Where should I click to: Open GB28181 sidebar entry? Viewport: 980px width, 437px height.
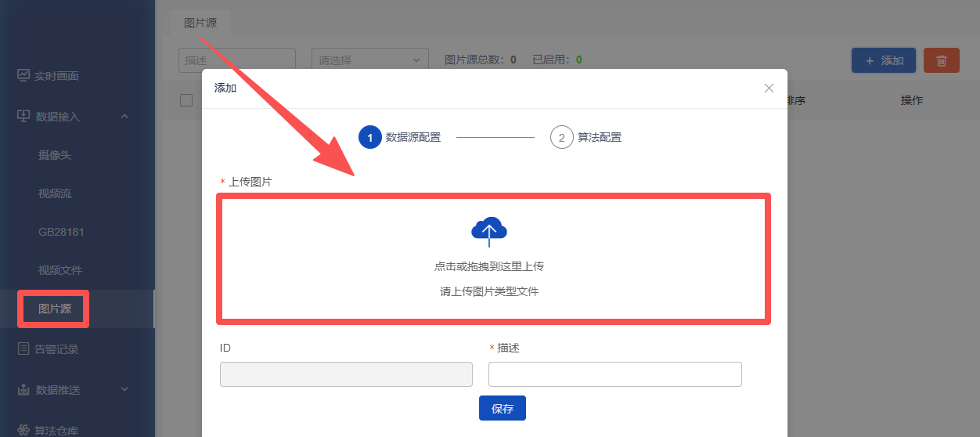coord(61,232)
